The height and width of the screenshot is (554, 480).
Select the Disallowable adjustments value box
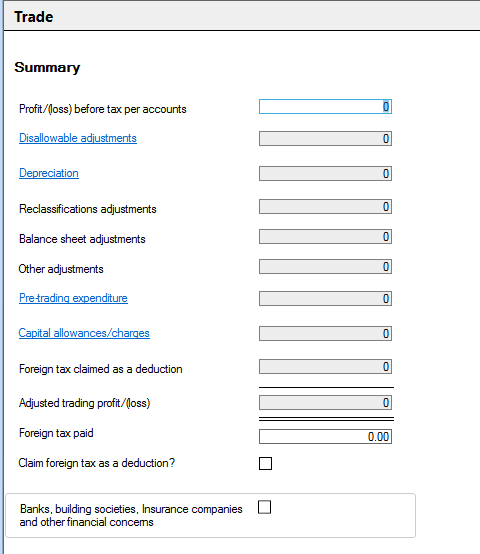coord(325,138)
